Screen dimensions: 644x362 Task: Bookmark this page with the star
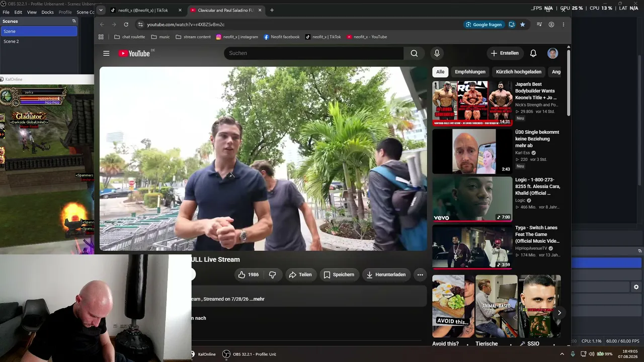point(522,24)
